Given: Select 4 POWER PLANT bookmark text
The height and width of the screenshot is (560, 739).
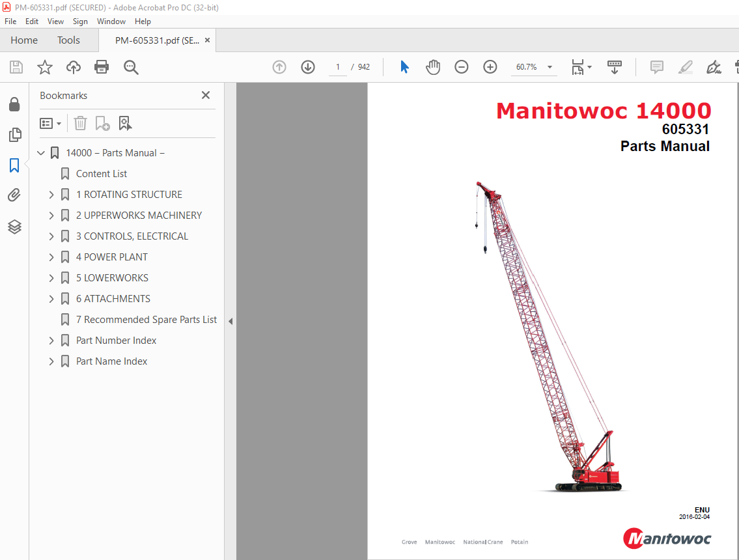Looking at the screenshot, I should (x=112, y=257).
